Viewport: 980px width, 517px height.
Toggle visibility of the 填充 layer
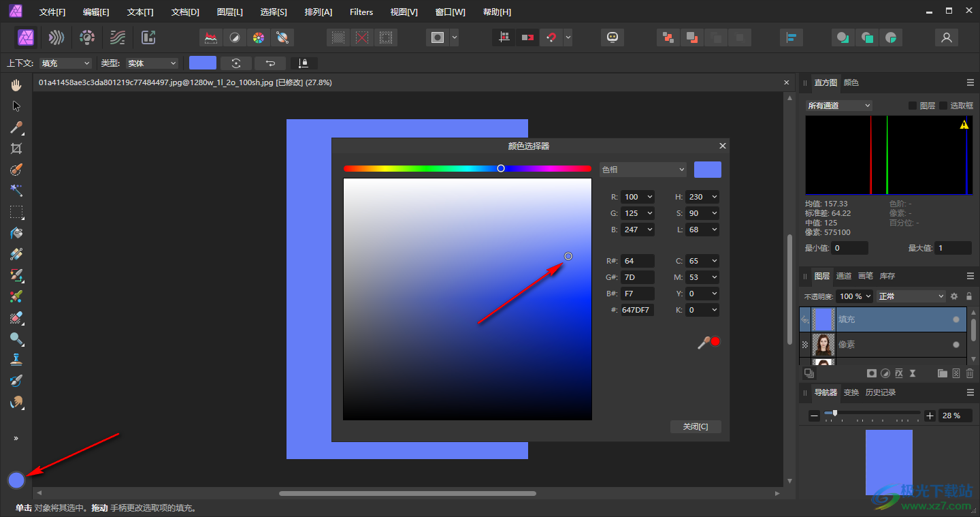[956, 319]
